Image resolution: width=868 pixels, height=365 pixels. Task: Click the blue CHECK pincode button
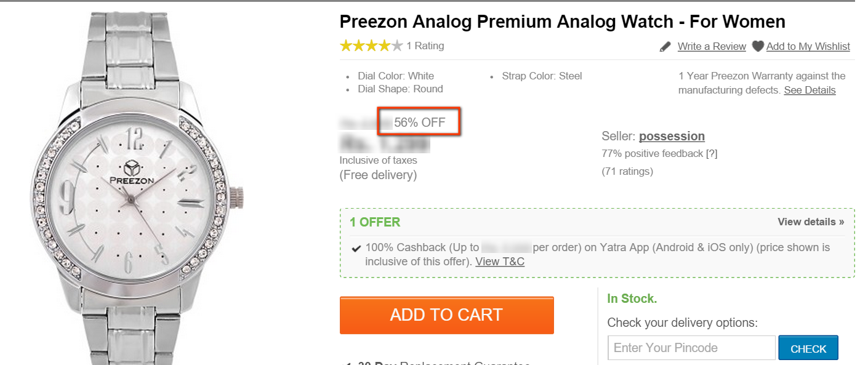(808, 348)
